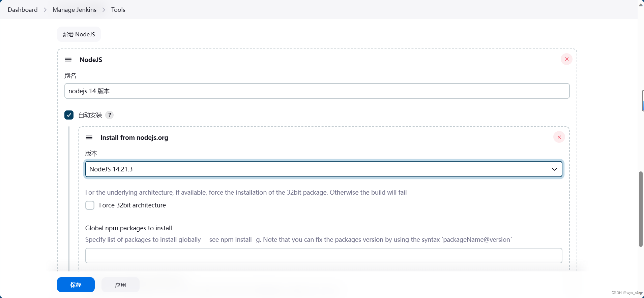The image size is (644, 298).
Task: Enable Force 32bit architecture checkbox
Action: 90,205
